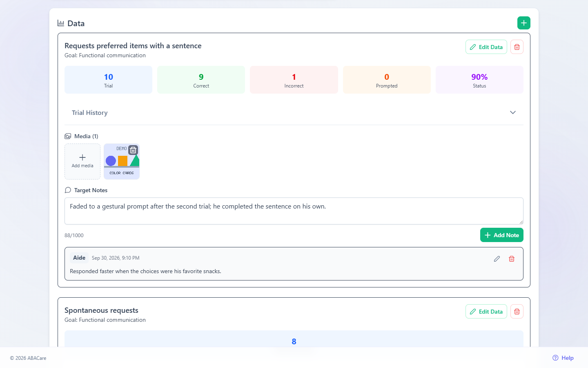Click the Aide author badge
The width and height of the screenshot is (588, 368).
click(79, 258)
